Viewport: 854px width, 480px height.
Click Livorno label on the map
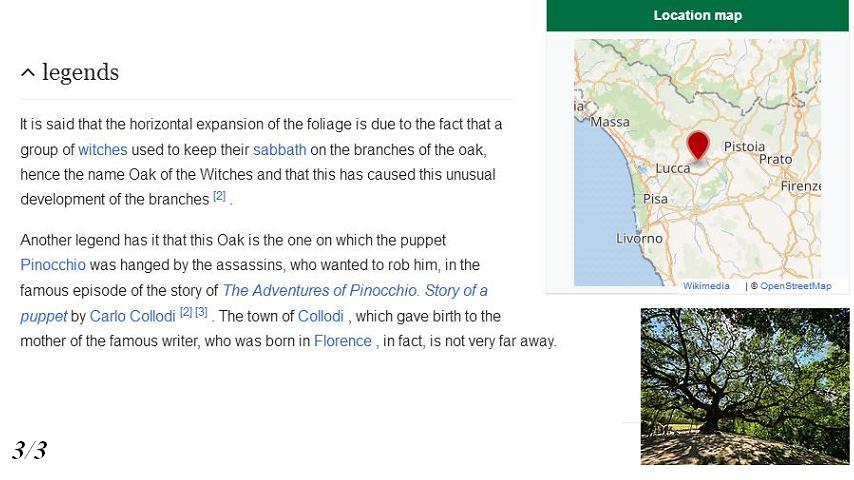(639, 239)
